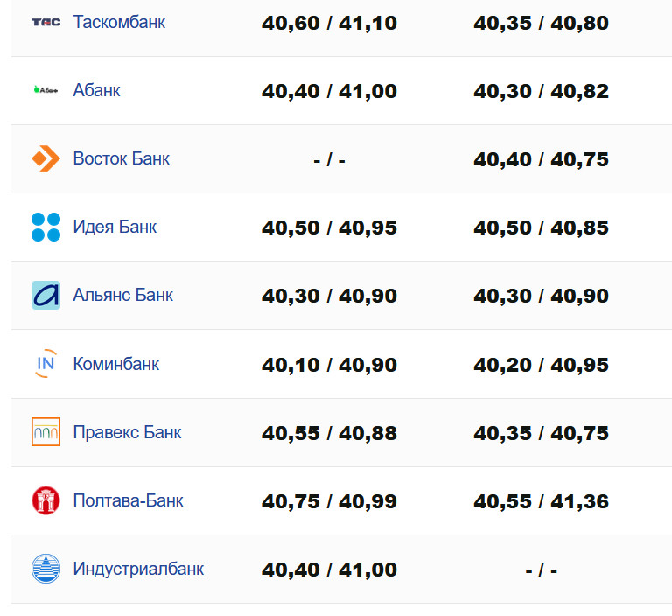Open the Идея Банк link

(115, 227)
